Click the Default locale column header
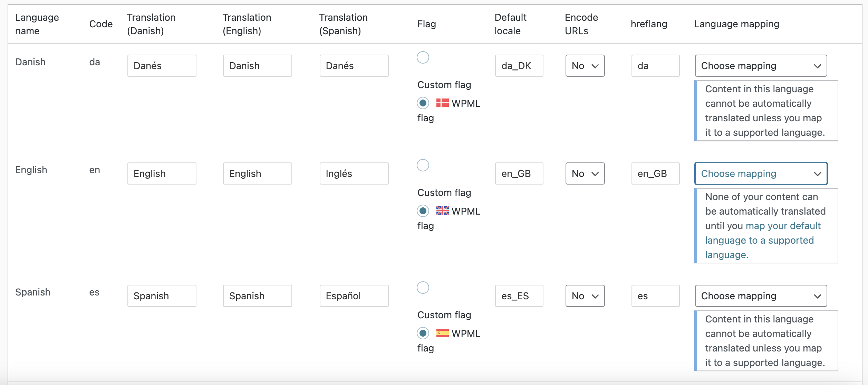Image resolution: width=868 pixels, height=385 pixels. pos(510,24)
